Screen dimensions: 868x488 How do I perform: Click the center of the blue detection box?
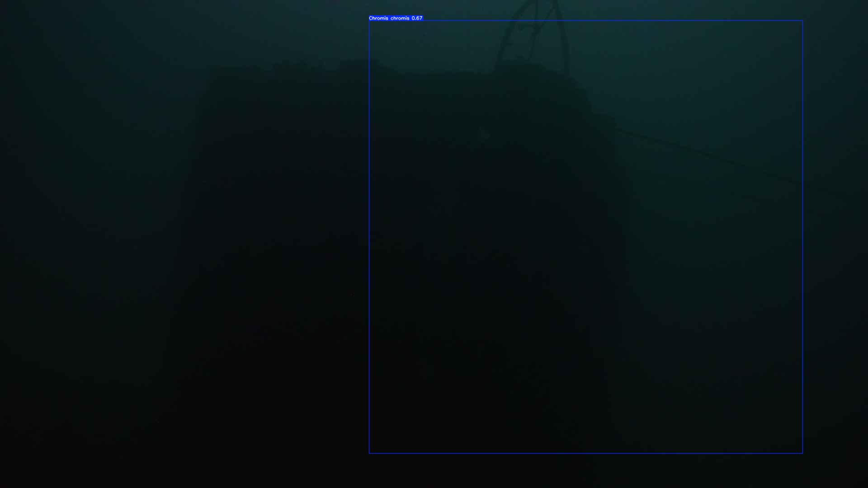(x=586, y=237)
